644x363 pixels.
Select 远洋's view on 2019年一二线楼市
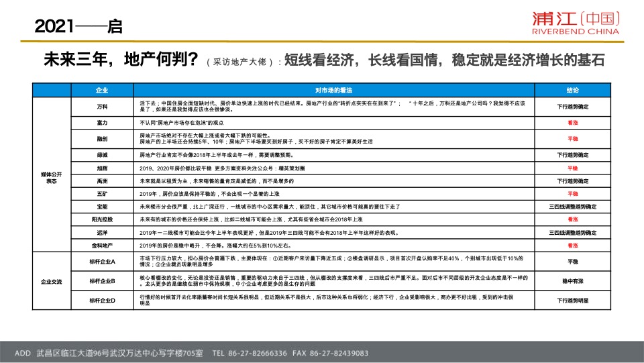269,233
